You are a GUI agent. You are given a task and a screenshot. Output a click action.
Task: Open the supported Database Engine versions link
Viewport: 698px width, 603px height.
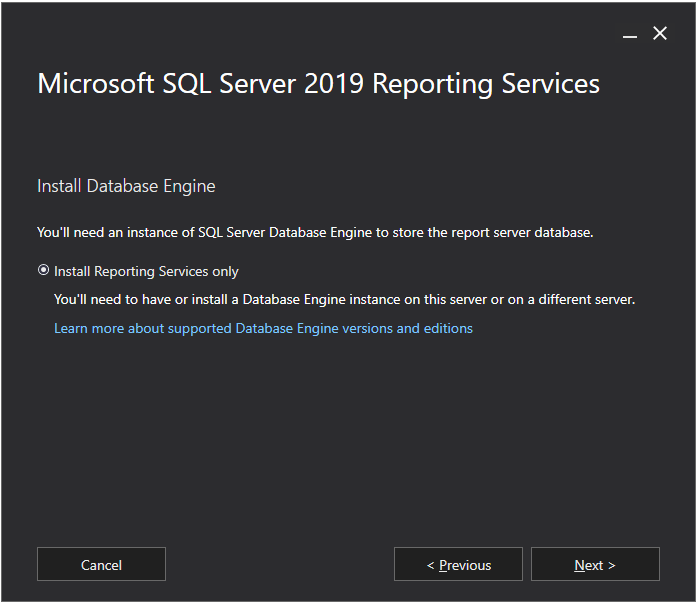263,328
